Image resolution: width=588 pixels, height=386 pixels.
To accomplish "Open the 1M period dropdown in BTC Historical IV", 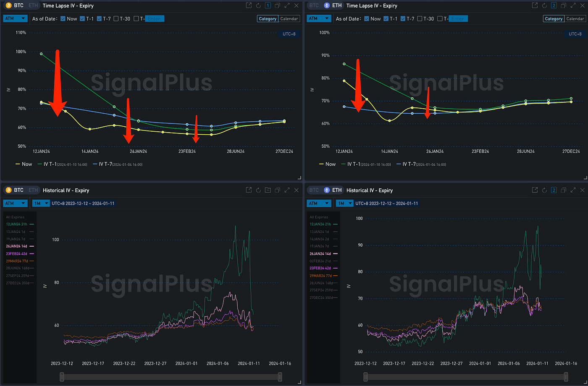I will pyautogui.click(x=40, y=203).
